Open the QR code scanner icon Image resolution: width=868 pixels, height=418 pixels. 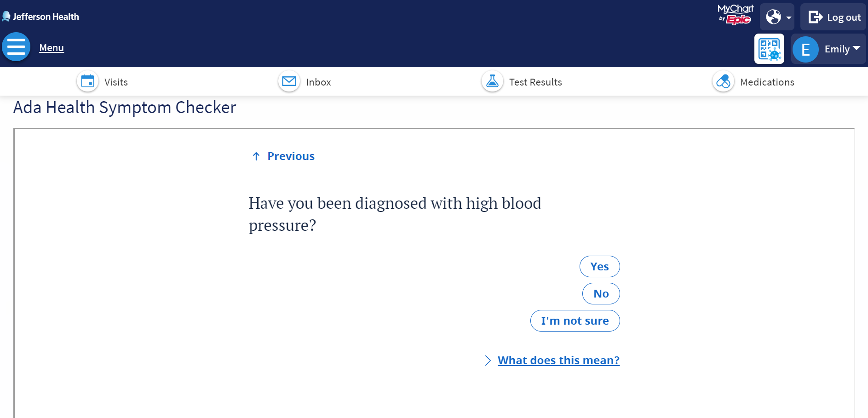[x=769, y=48]
